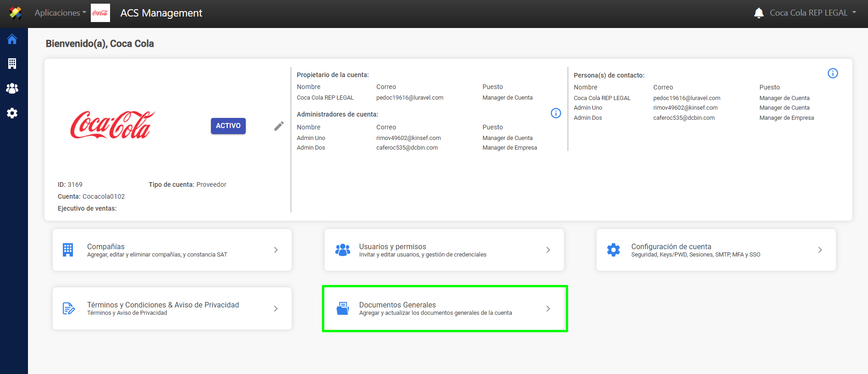Click the small Coca-Cola logo in header
This screenshot has height=374, width=868.
point(100,13)
